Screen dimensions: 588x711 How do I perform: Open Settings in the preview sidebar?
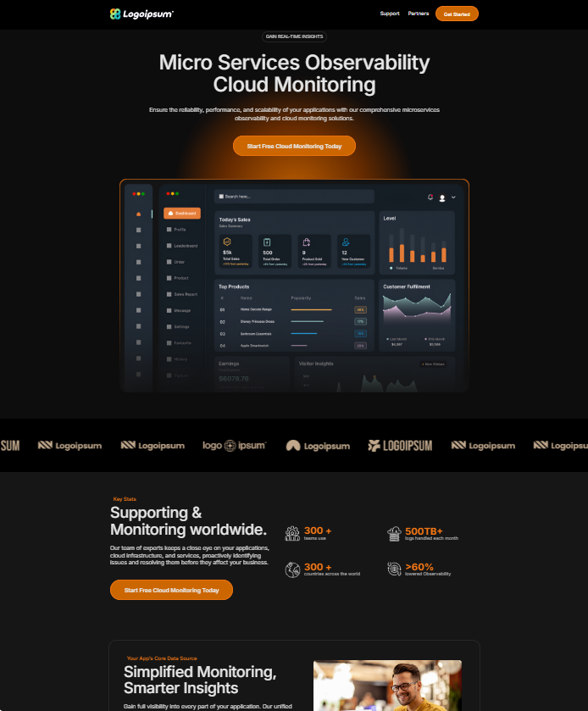pyautogui.click(x=178, y=326)
